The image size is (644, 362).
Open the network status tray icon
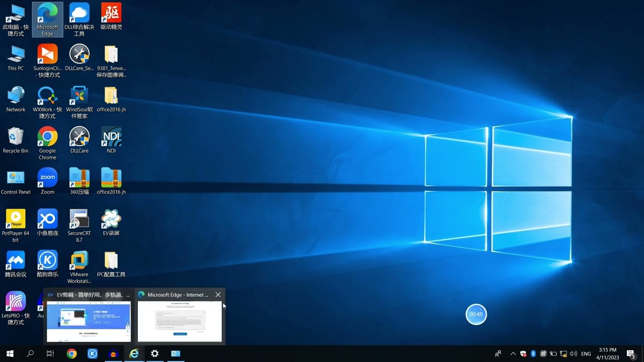(x=563, y=354)
